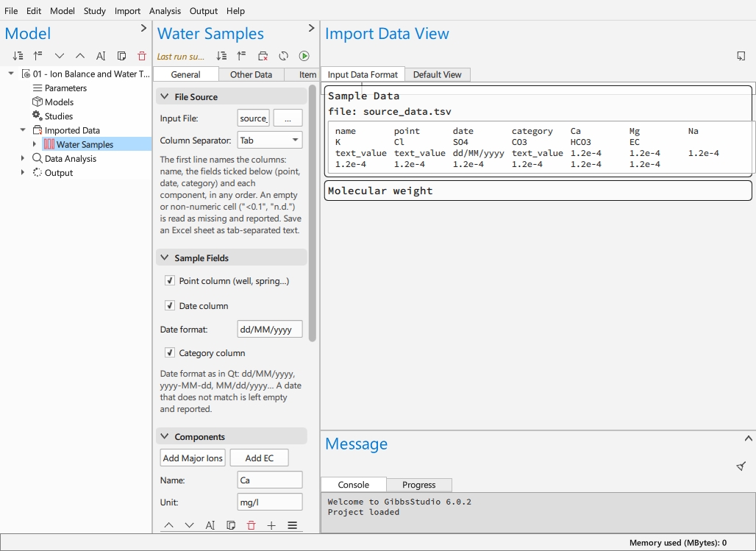
Task: Switch to the Progress tab
Action: point(419,484)
